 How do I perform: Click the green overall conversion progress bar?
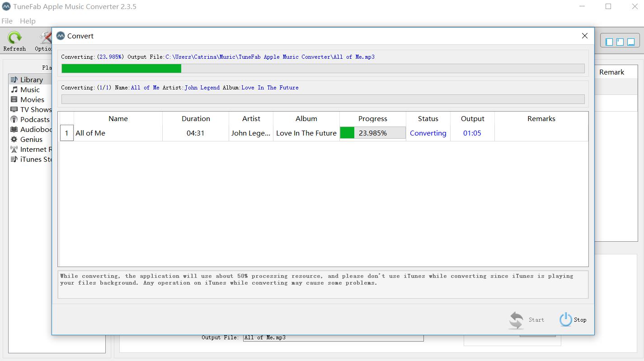(x=323, y=68)
